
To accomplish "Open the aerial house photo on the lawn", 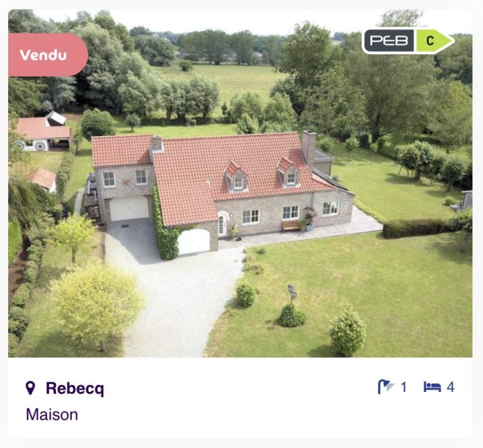I will pyautogui.click(x=240, y=183).
